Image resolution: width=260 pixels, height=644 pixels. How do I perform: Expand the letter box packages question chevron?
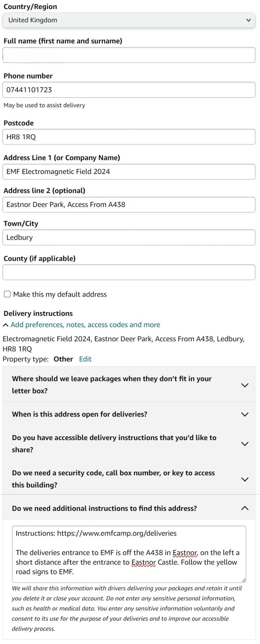coord(245,385)
